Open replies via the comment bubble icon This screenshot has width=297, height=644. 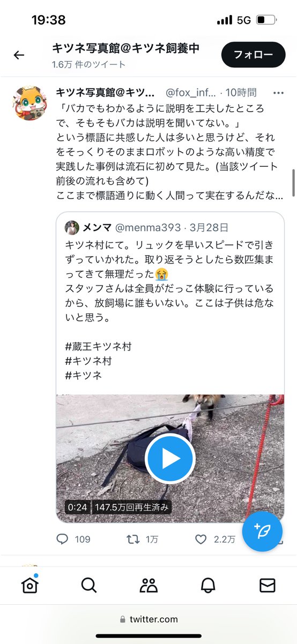click(x=63, y=539)
